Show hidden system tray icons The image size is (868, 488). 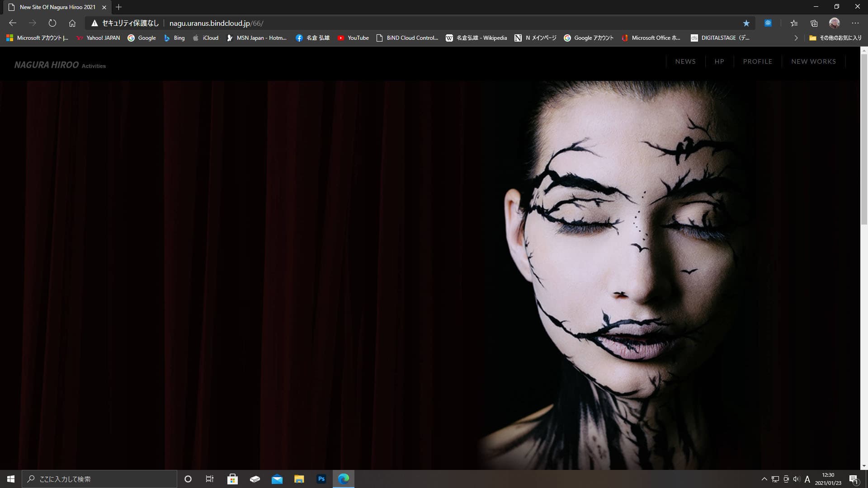(764, 479)
